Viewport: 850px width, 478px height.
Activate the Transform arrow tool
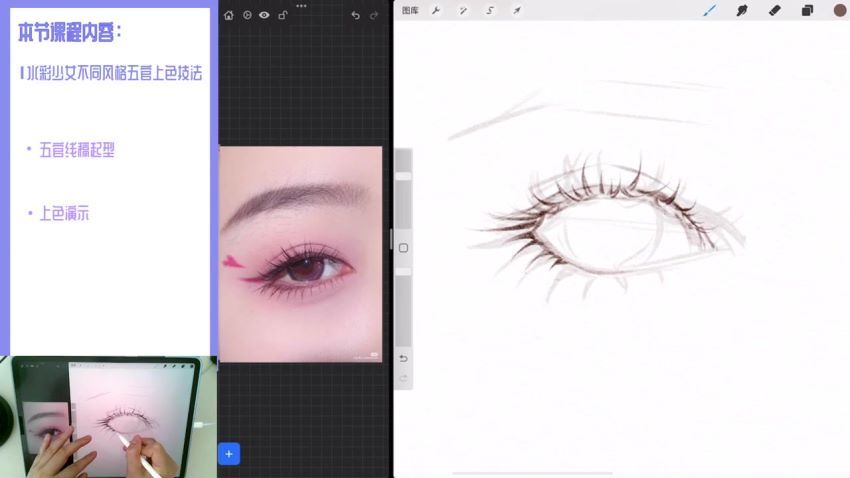[517, 10]
